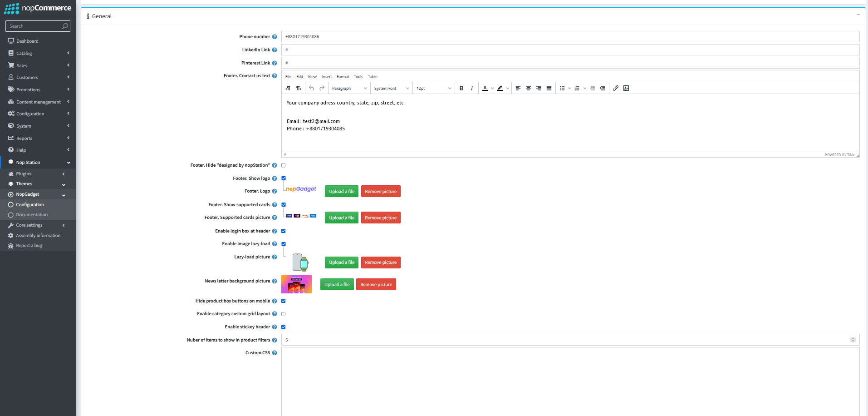Apply the highlight background color button
Screen dimensions: 868x416
point(500,88)
